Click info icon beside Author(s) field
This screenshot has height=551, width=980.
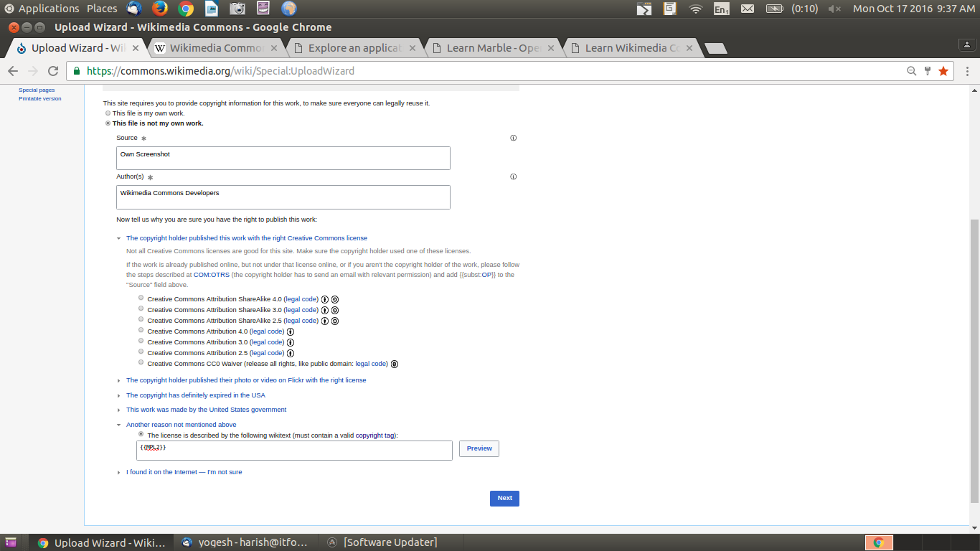[x=514, y=176]
